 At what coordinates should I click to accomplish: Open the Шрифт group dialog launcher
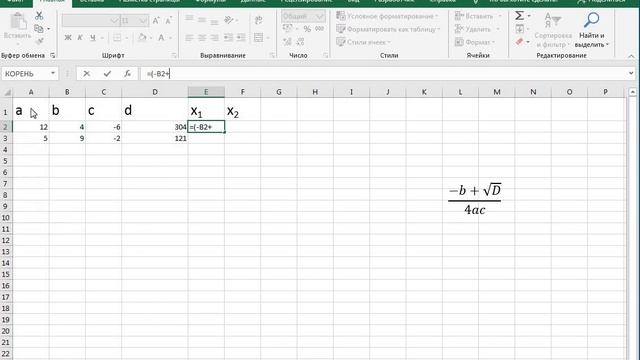tap(174, 56)
